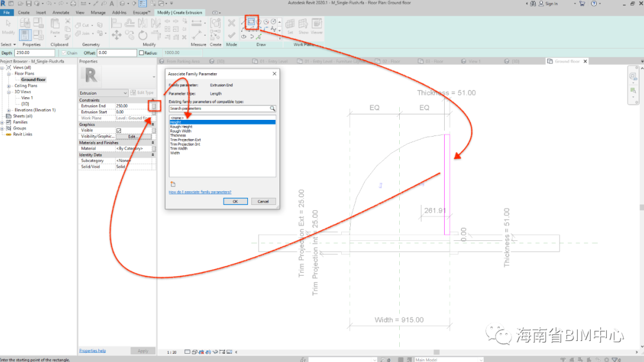The image size is (644, 362).
Task: Click the new parameter icon in the dialog
Action: pos(172,184)
